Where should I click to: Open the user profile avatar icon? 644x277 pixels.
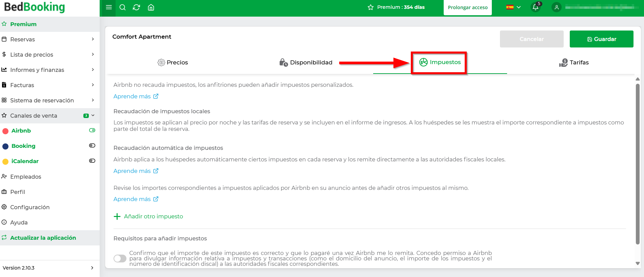557,7
